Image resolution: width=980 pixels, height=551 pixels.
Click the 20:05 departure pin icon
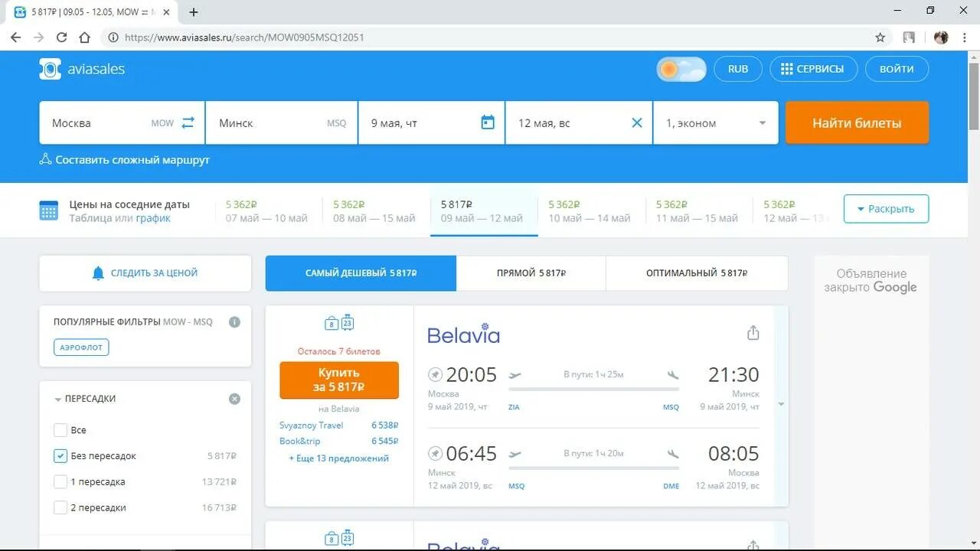coord(435,374)
